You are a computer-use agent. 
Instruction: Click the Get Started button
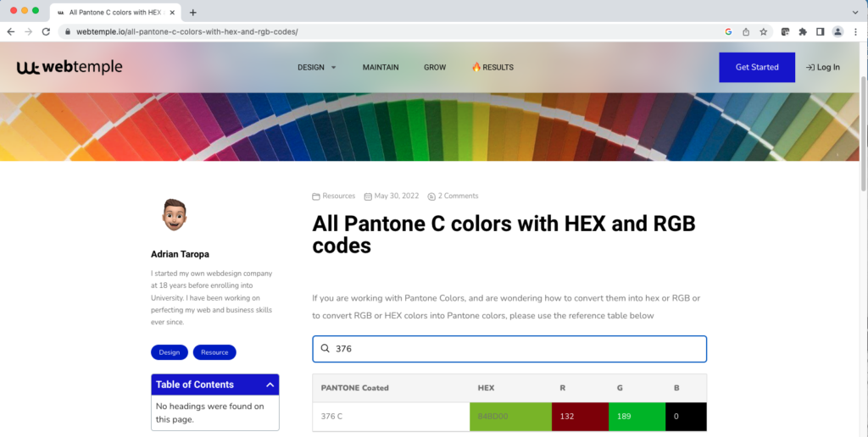click(x=757, y=68)
